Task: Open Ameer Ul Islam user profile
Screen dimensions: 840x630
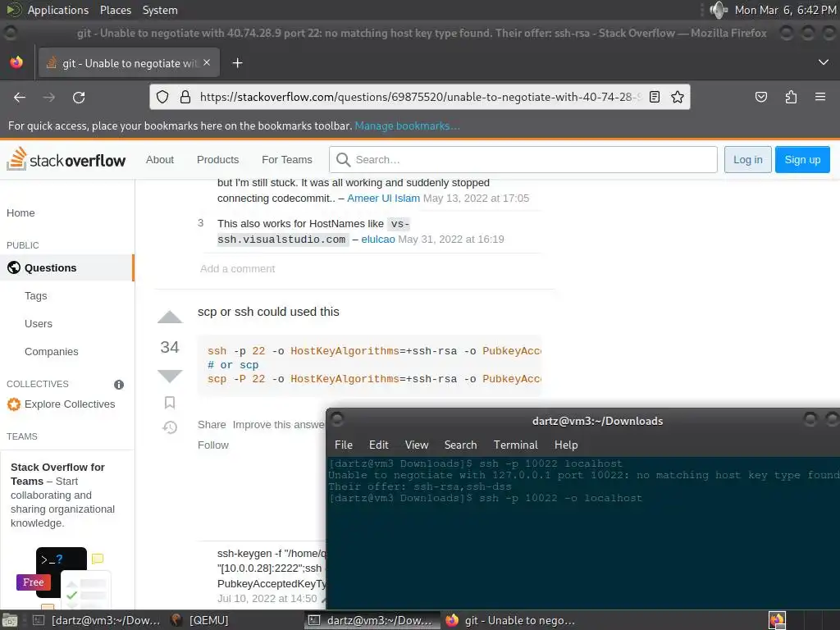Action: (383, 199)
